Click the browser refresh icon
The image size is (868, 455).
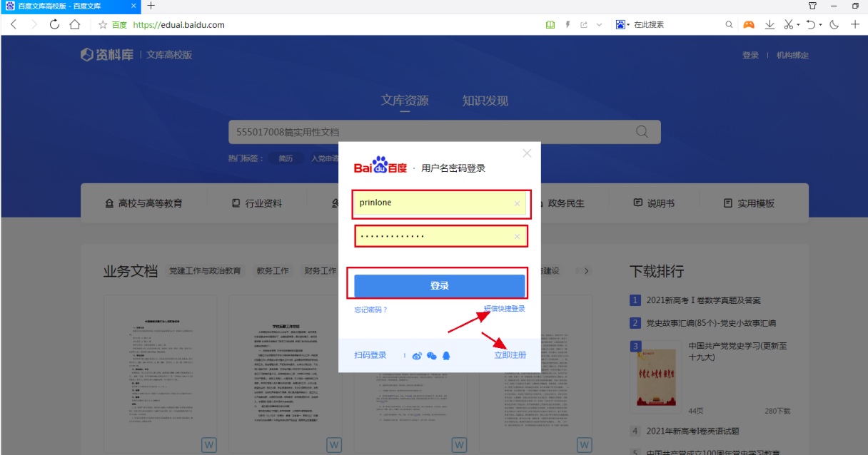pos(54,24)
